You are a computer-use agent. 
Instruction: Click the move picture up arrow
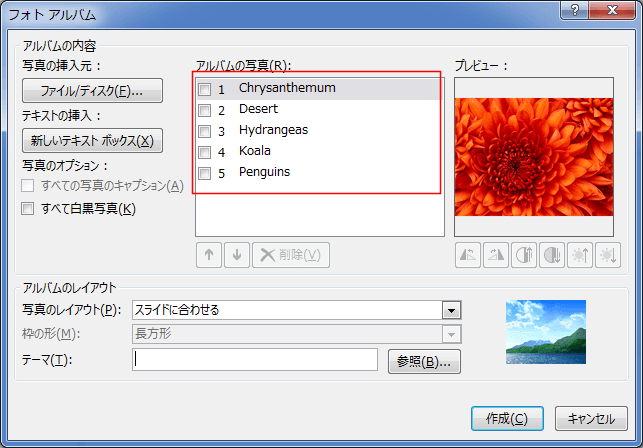click(x=209, y=255)
